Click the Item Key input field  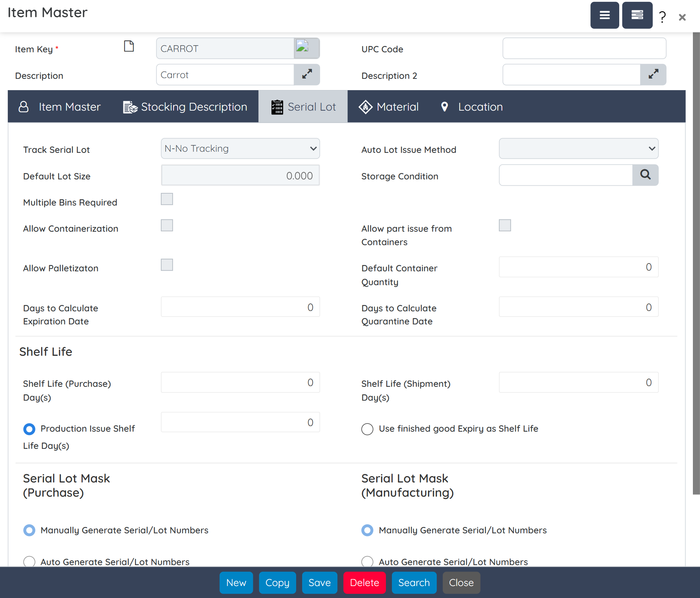pyautogui.click(x=225, y=48)
